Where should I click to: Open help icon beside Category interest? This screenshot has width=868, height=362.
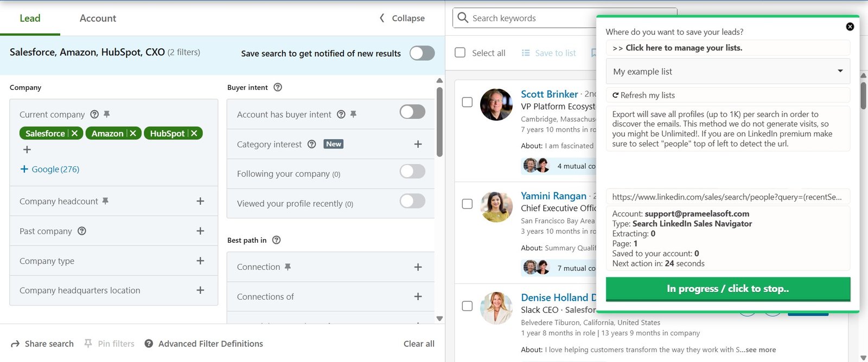point(312,144)
